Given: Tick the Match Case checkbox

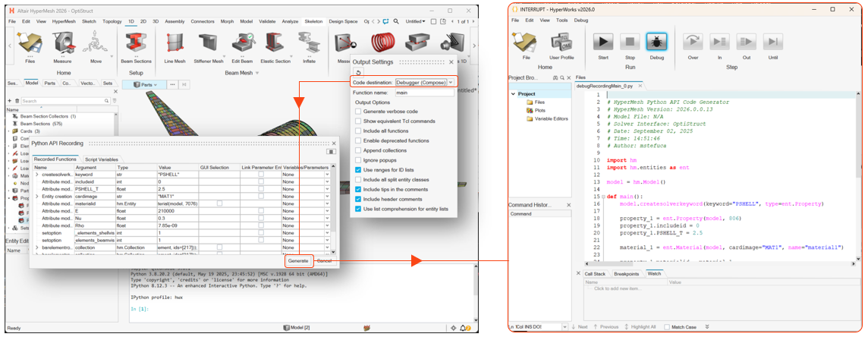Looking at the screenshot, I should coord(667,327).
